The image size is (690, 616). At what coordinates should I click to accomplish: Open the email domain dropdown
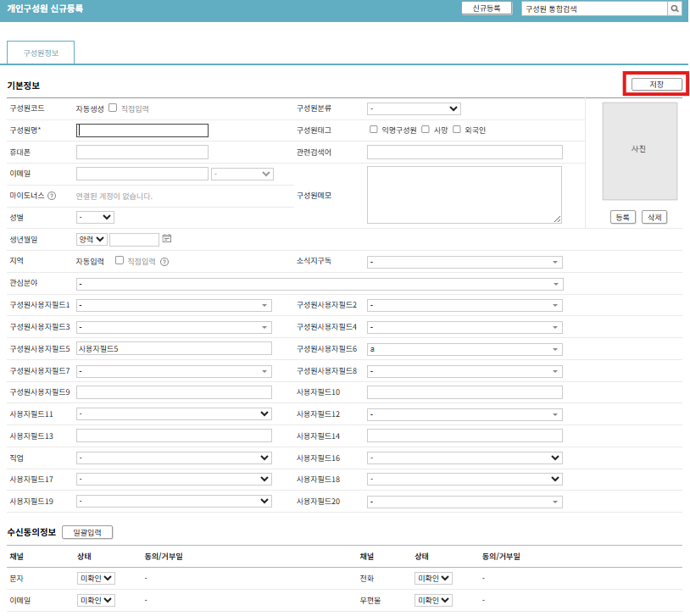click(x=242, y=174)
